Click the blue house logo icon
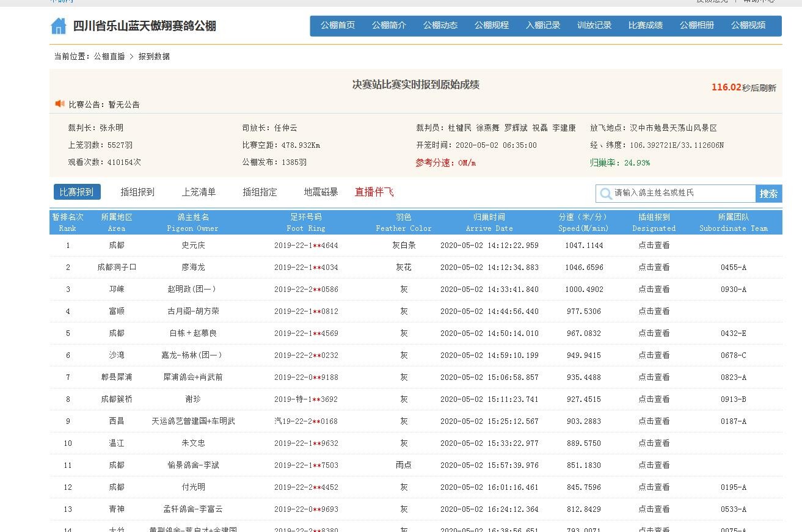Image resolution: width=802 pixels, height=532 pixels. coord(59,26)
